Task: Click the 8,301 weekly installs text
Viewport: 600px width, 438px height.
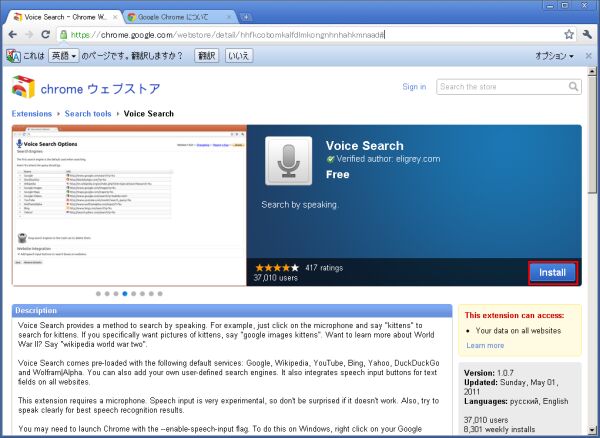Action: (499, 429)
